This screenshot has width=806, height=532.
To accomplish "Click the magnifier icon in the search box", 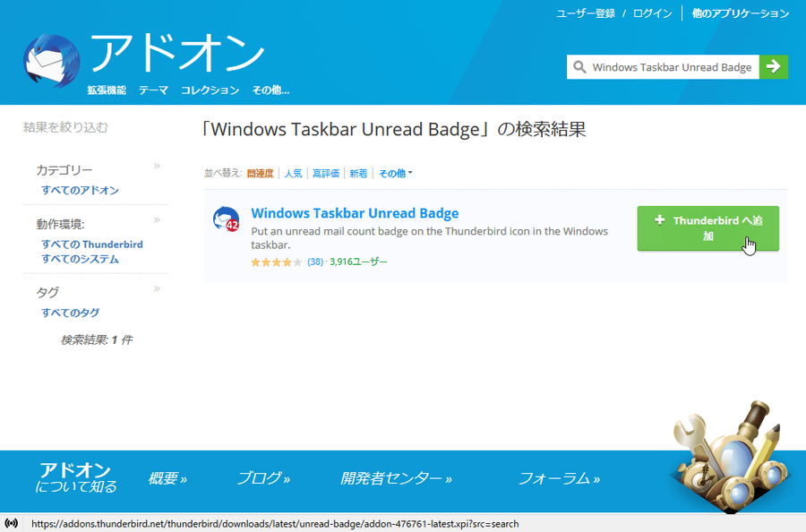I will [x=579, y=67].
